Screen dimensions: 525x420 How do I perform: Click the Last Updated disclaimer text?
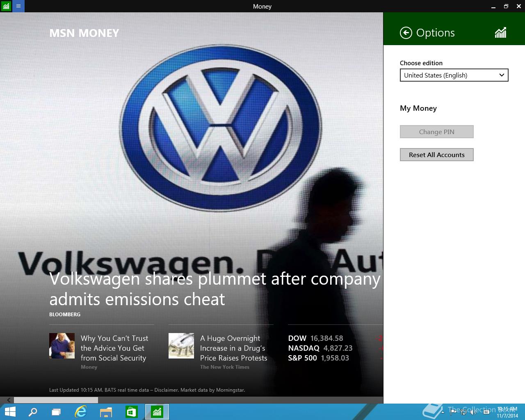147,390
